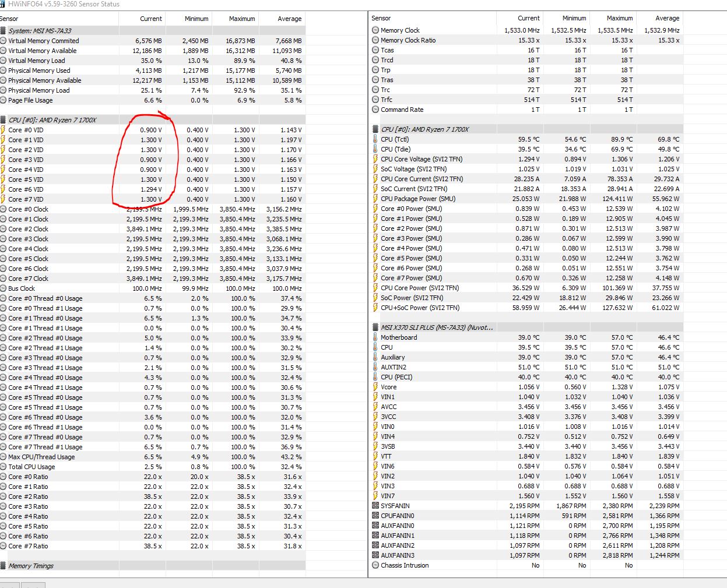
Task: Click the Average column header above 7,668 MB
Action: tap(282, 19)
